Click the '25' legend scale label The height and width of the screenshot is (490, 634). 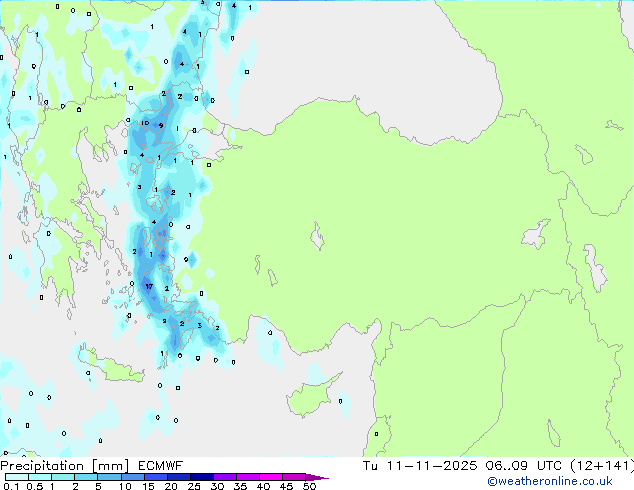194,486
